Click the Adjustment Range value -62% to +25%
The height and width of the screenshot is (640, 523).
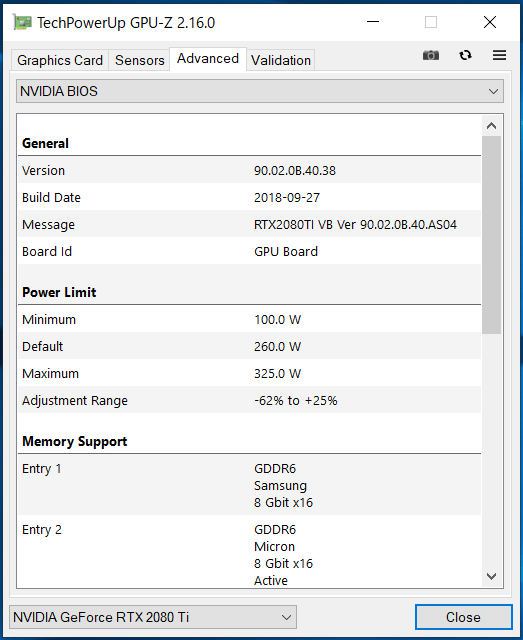296,400
